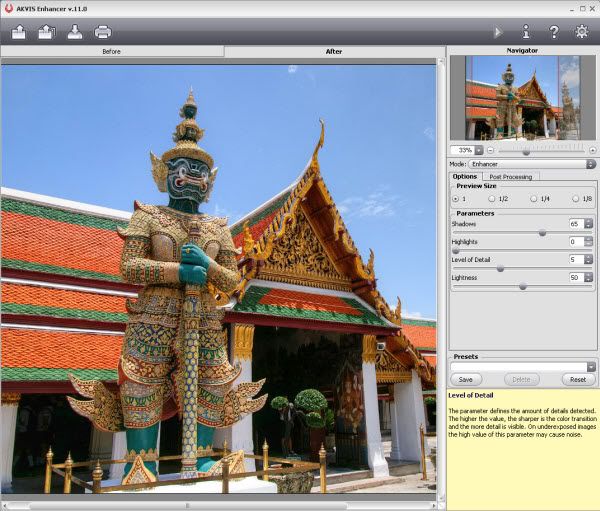The image size is (600, 511).
Task: Click the Navigator thumbnail preview
Action: click(522, 98)
